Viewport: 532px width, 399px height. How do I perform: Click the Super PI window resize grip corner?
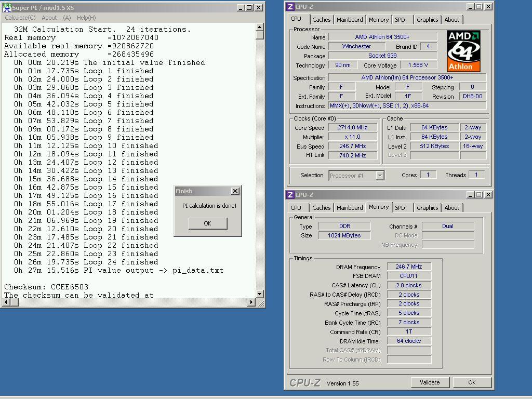click(x=261, y=303)
